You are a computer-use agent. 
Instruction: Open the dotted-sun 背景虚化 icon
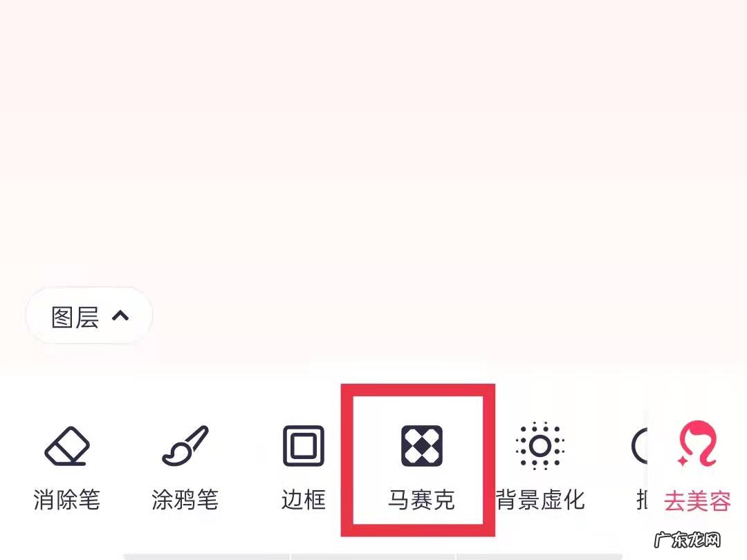tap(540, 446)
